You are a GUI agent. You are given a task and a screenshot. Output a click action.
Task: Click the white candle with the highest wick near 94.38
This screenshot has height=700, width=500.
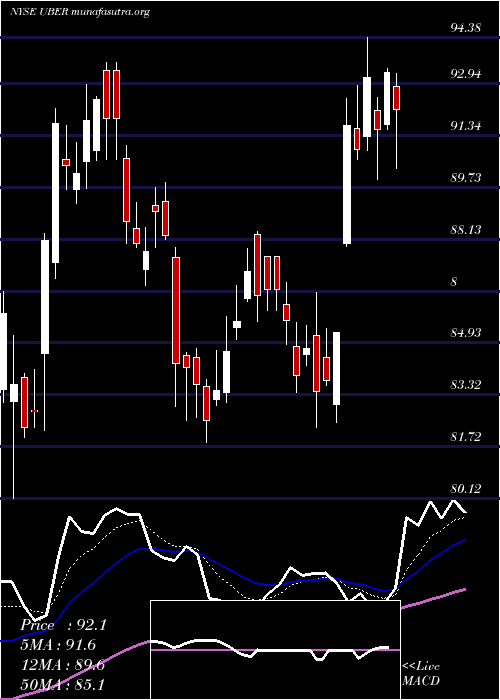[x=367, y=107]
